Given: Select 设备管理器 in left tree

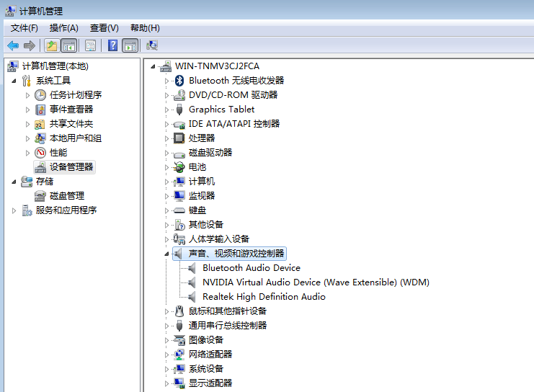Looking at the screenshot, I should [71, 167].
